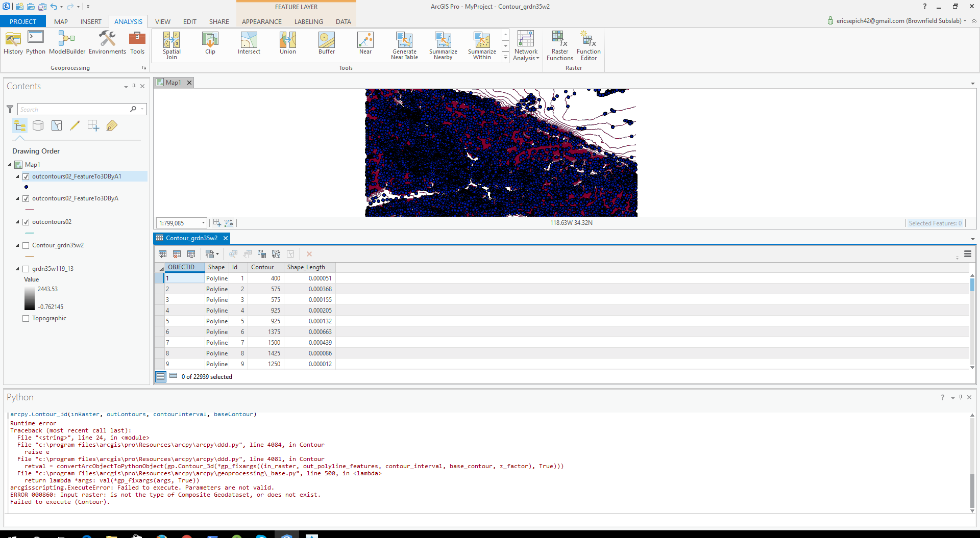Click the OBJECTID column header
Image resolution: width=980 pixels, height=538 pixels.
tap(184, 267)
